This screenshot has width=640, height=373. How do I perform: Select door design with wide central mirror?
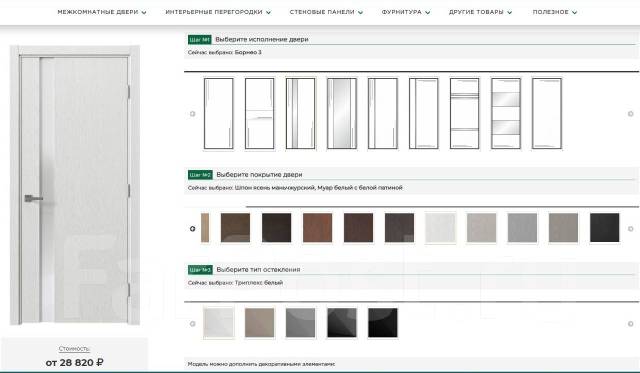342,113
